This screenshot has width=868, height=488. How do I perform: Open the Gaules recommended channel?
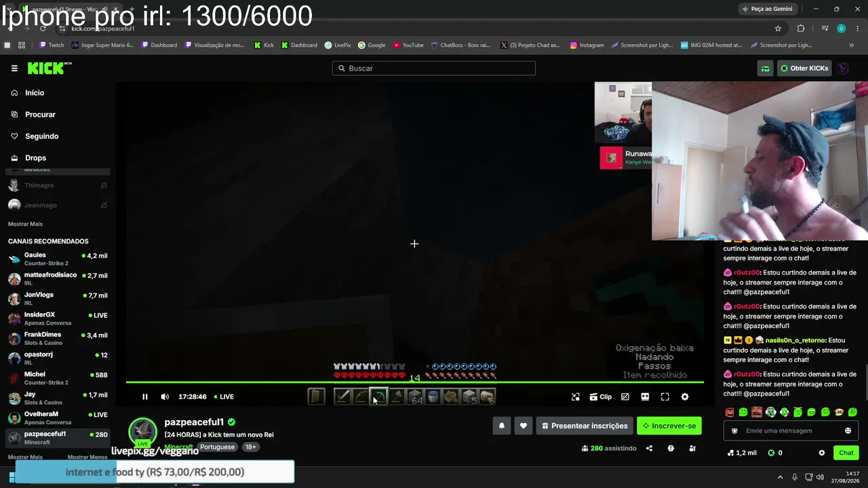tap(58, 259)
